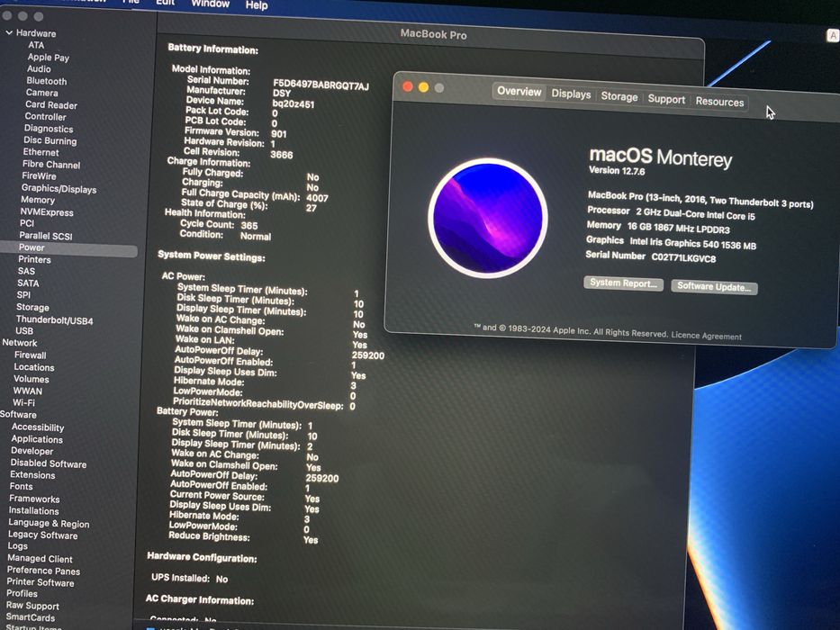Open the Help menu
This screenshot has width=840, height=630.
(257, 5)
